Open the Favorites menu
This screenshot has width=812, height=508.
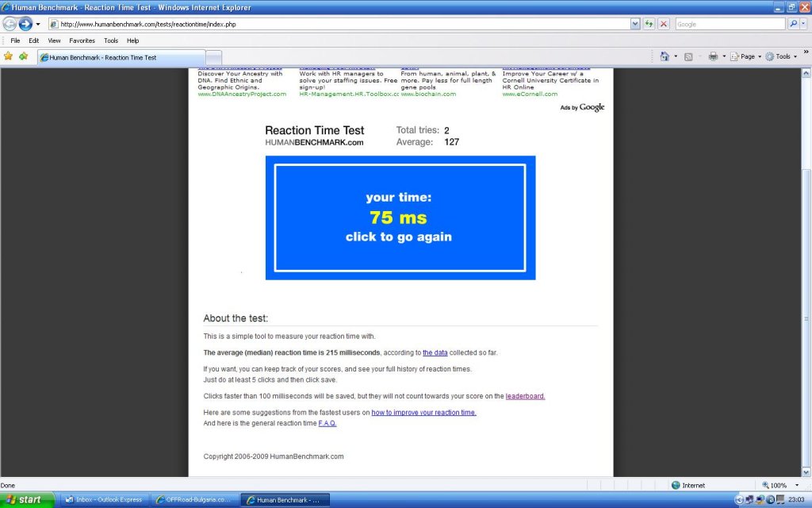pyautogui.click(x=82, y=40)
